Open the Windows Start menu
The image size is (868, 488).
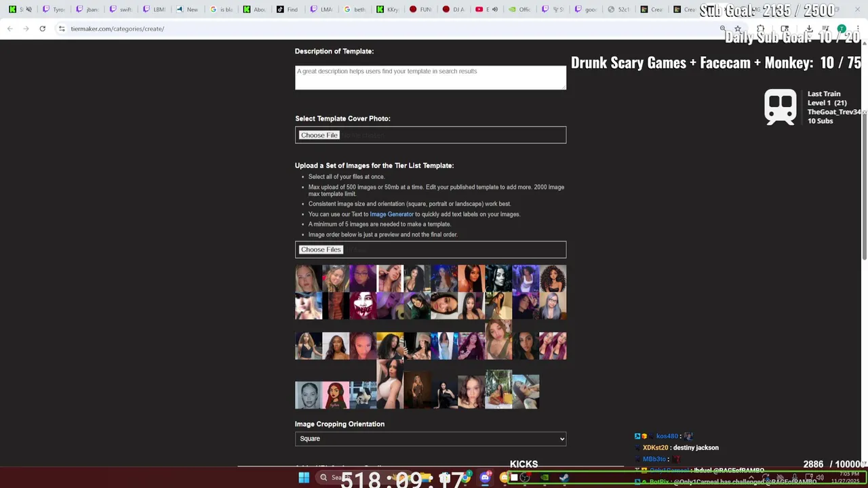304,478
